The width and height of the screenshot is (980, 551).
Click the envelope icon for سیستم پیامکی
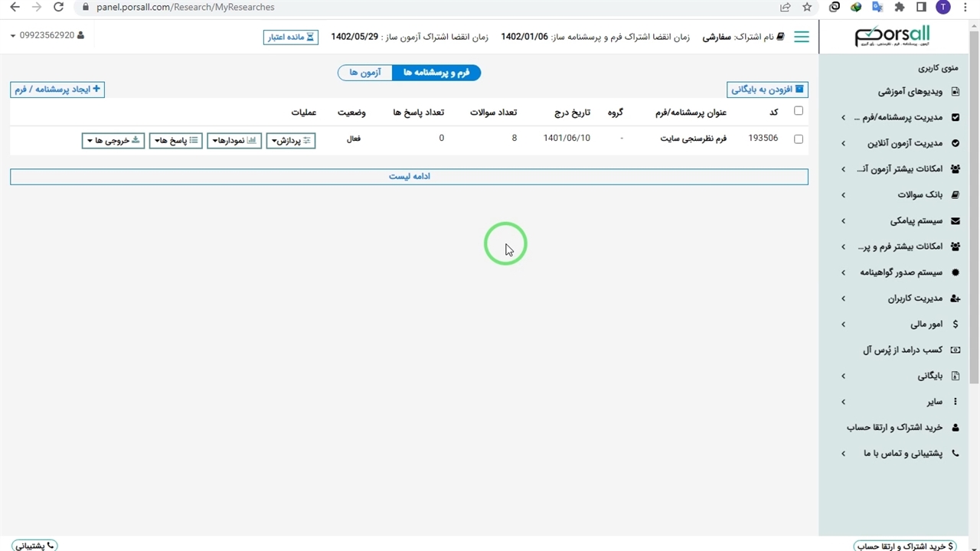tap(955, 221)
